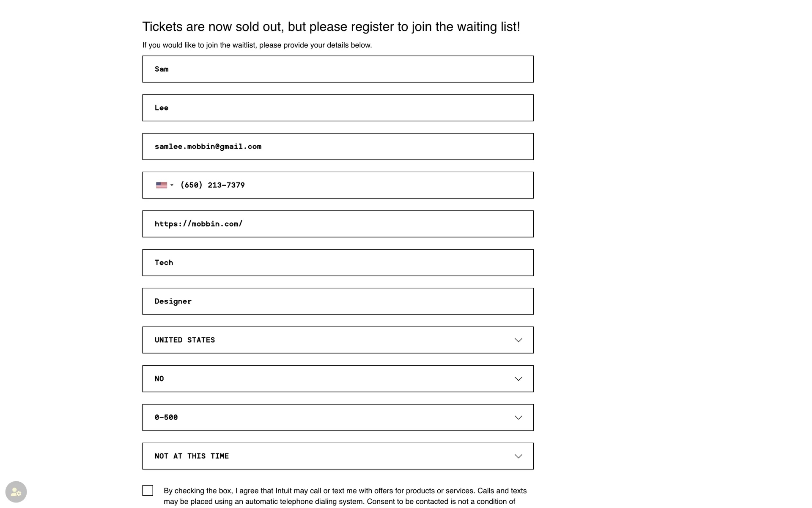812x508 pixels.
Task: Open the phone country code arrow
Action: tap(172, 185)
